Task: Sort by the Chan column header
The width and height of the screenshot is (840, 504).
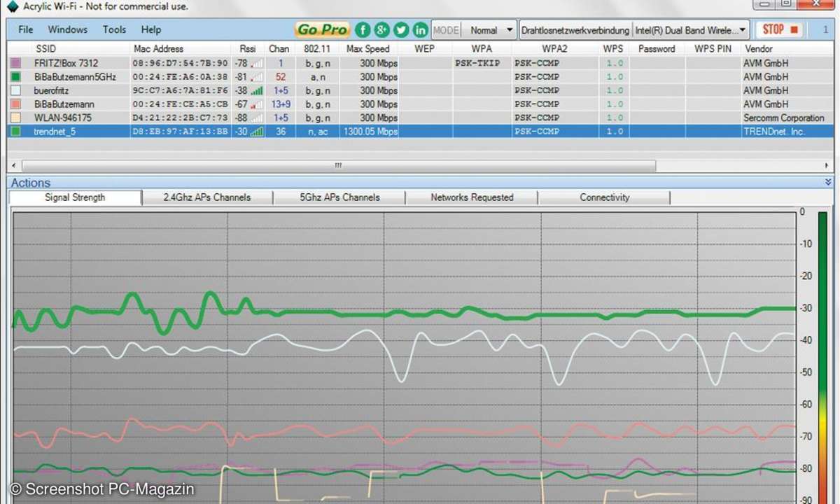Action: (x=279, y=49)
